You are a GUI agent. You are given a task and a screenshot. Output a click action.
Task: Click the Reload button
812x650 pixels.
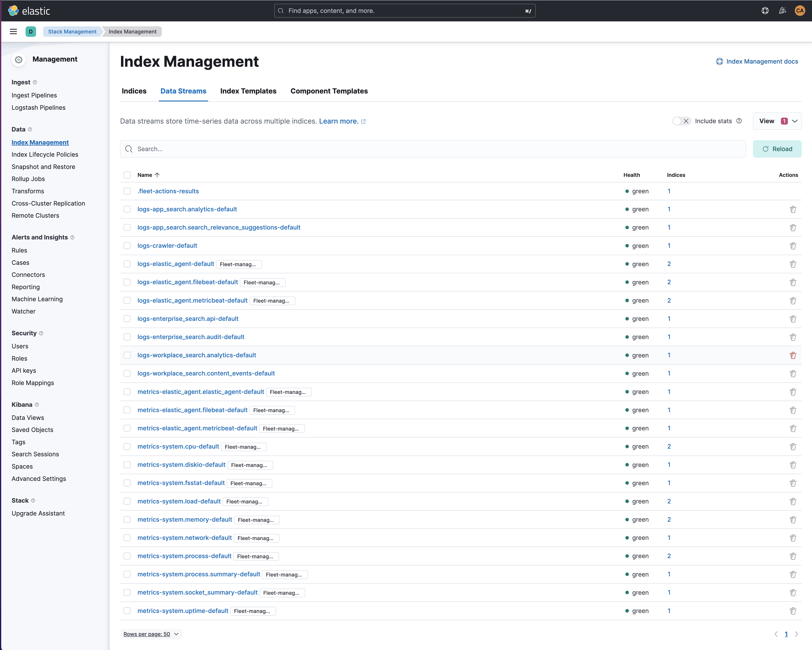777,149
